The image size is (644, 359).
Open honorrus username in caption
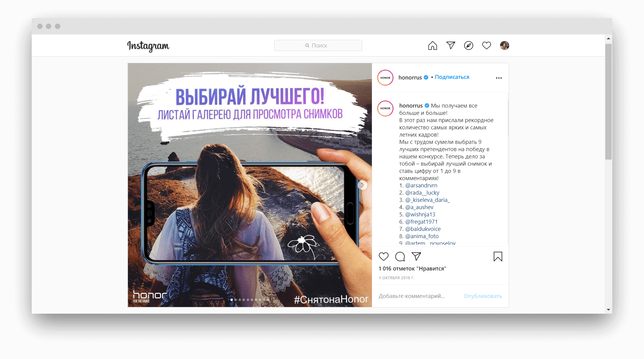coord(411,105)
